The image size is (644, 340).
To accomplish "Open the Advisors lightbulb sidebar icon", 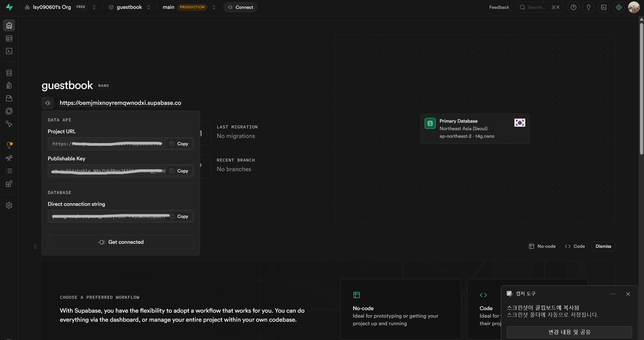I will (9, 145).
